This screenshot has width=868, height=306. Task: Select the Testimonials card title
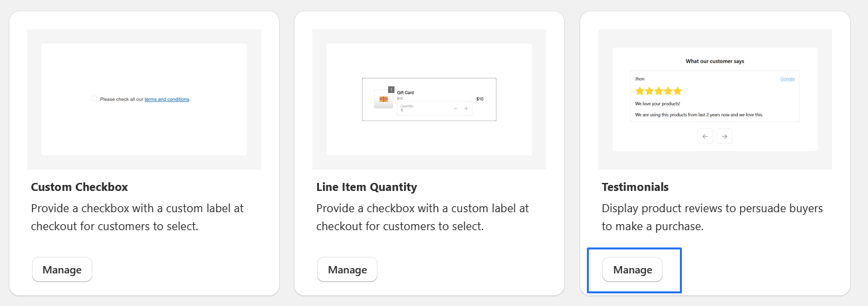(635, 187)
